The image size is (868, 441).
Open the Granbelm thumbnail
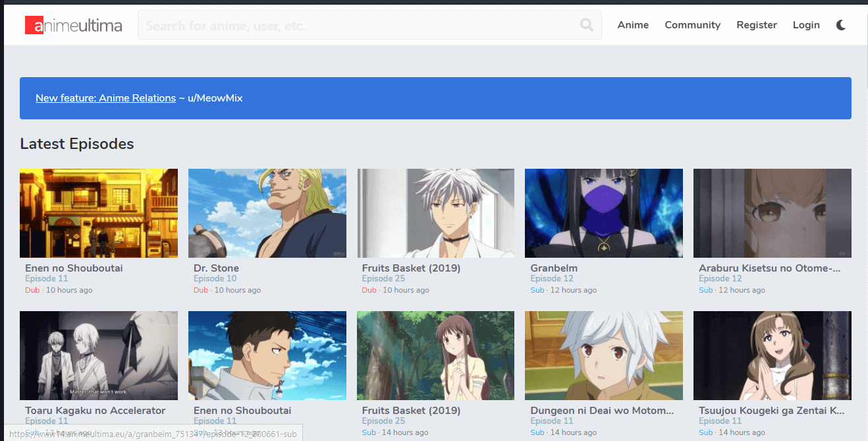pyautogui.click(x=604, y=213)
